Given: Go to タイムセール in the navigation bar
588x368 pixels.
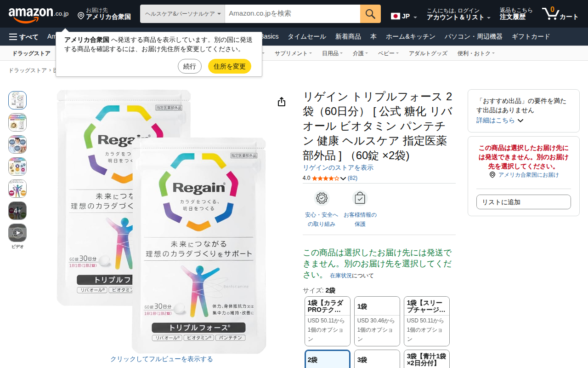Looking at the screenshot, I should point(307,37).
